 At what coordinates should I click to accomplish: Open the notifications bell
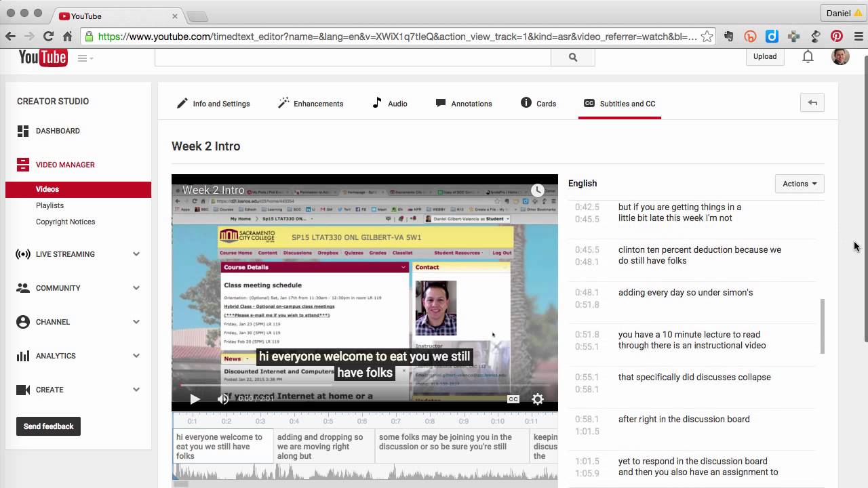(x=808, y=57)
